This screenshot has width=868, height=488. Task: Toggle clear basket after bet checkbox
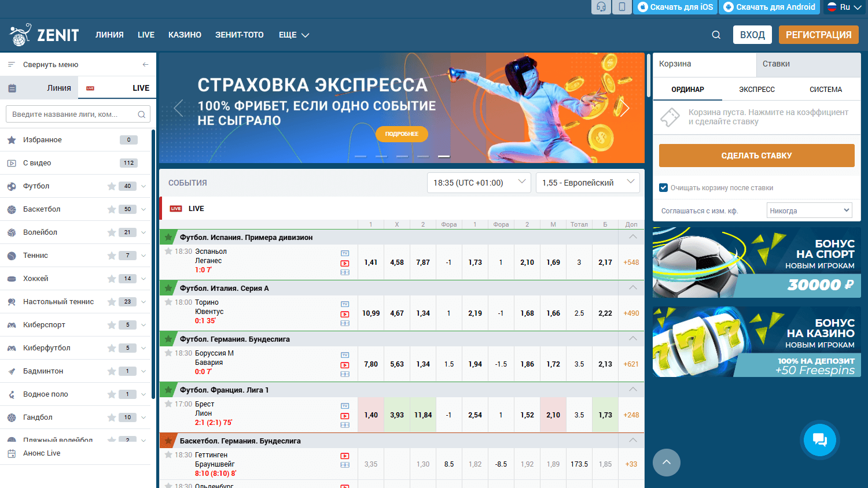tap(664, 187)
